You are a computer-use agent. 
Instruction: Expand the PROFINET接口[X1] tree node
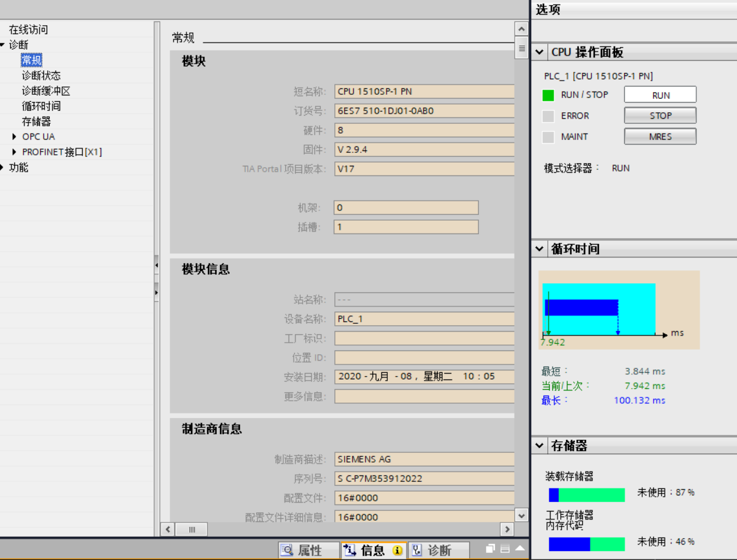(x=15, y=152)
